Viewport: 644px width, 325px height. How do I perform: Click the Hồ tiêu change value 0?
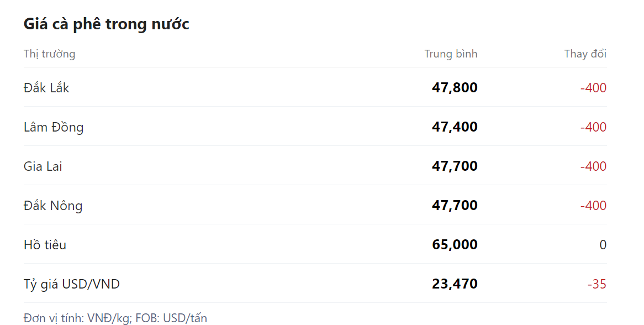[x=603, y=245]
